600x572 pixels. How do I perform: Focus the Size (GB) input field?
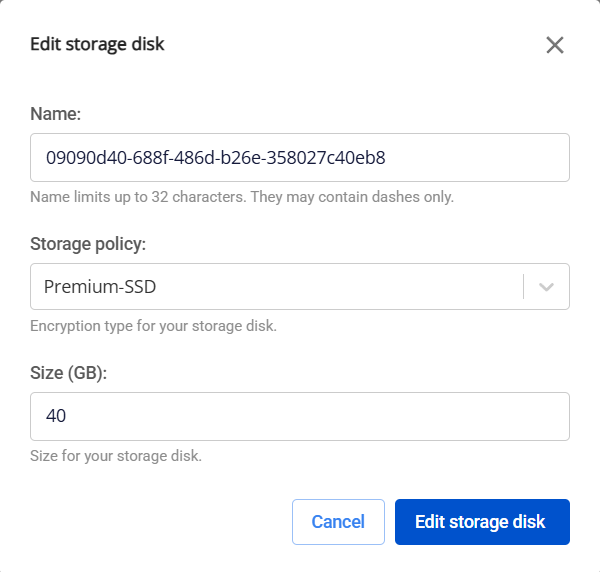(300, 416)
